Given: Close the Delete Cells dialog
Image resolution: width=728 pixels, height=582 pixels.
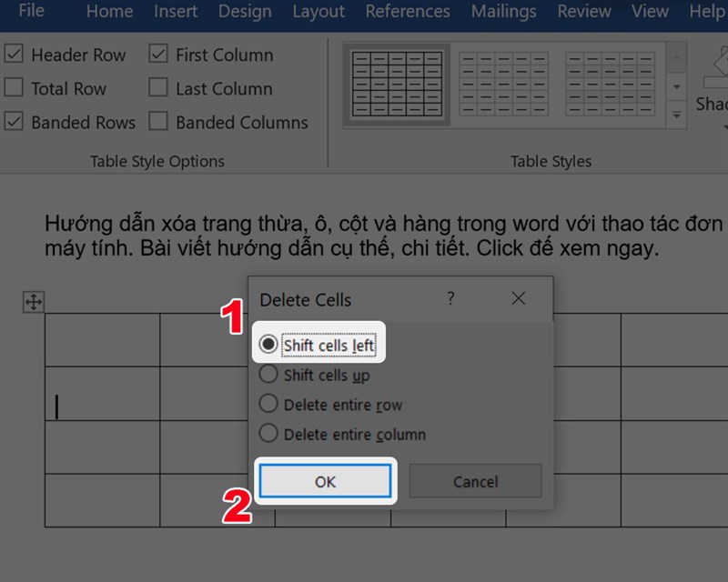Looking at the screenshot, I should click(x=519, y=298).
